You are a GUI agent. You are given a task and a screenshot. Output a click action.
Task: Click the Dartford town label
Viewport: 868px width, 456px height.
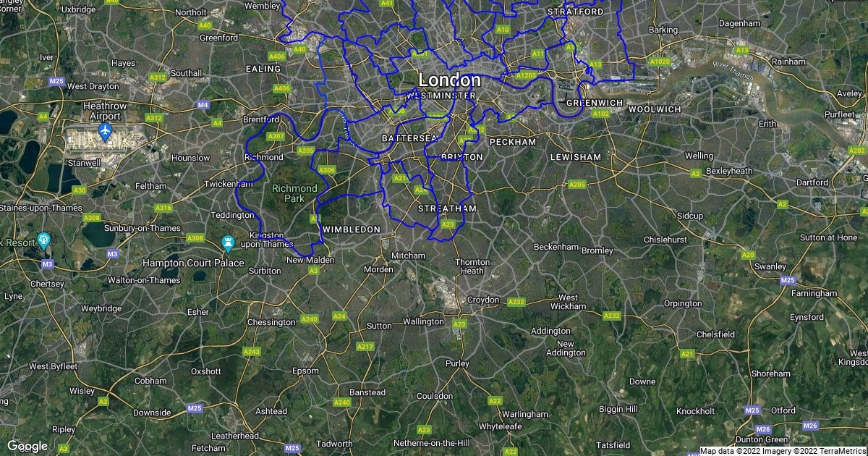pos(812,182)
